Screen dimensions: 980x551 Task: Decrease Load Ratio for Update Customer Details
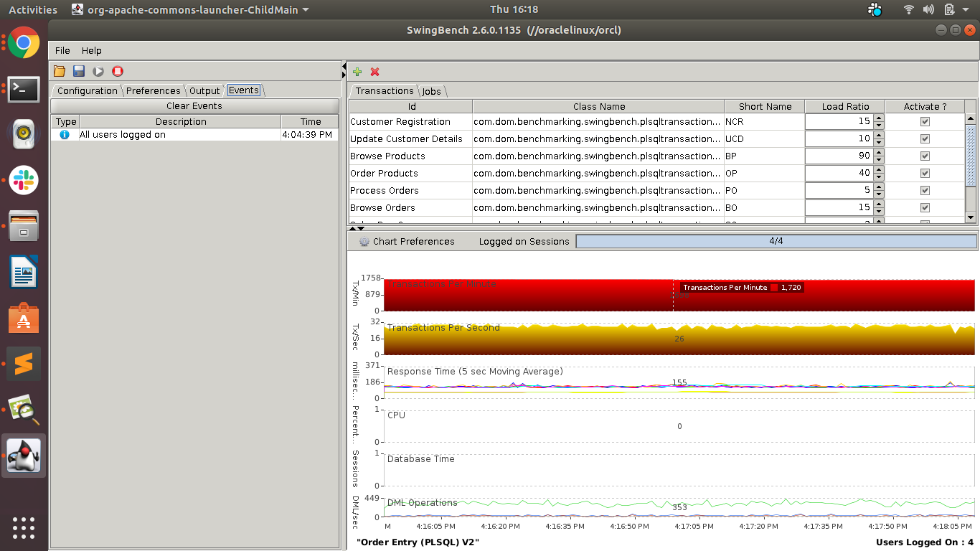tap(879, 143)
